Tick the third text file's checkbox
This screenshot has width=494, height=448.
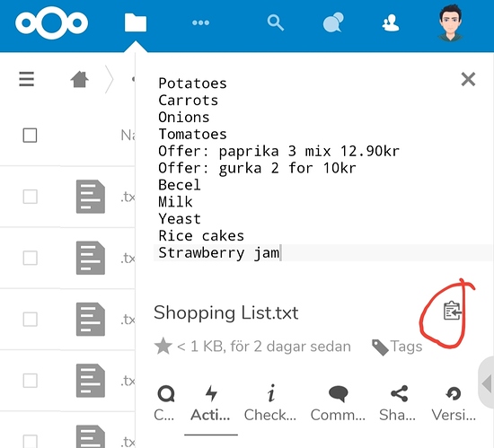tap(30, 319)
